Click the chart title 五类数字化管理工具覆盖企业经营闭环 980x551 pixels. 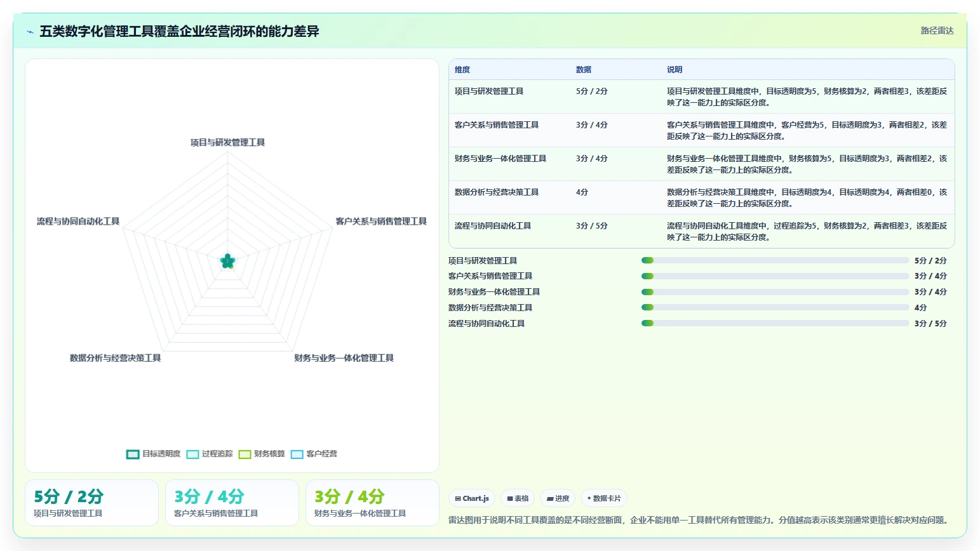(179, 32)
